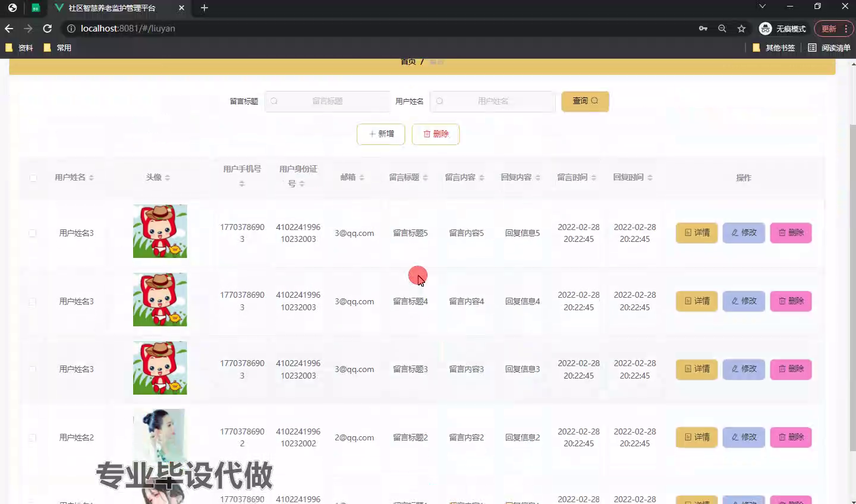The height and width of the screenshot is (504, 856).
Task: Open zoom magnifier icon in address bar
Action: 722,29
